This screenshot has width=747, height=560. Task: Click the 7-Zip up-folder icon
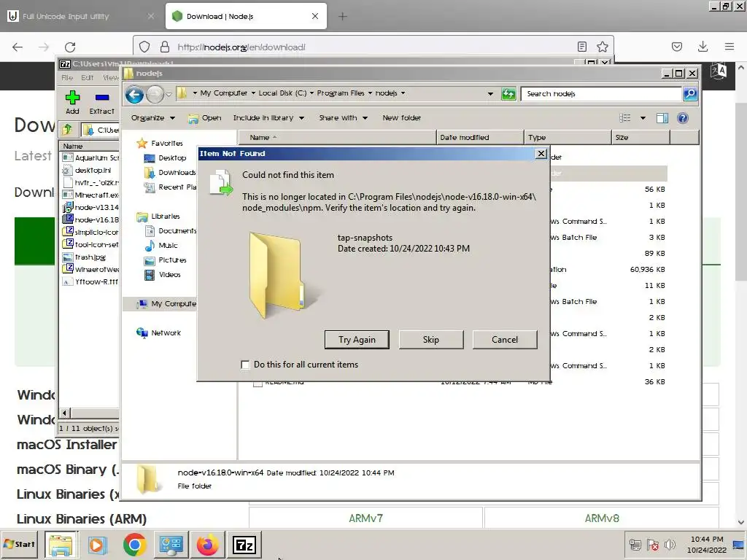point(67,130)
